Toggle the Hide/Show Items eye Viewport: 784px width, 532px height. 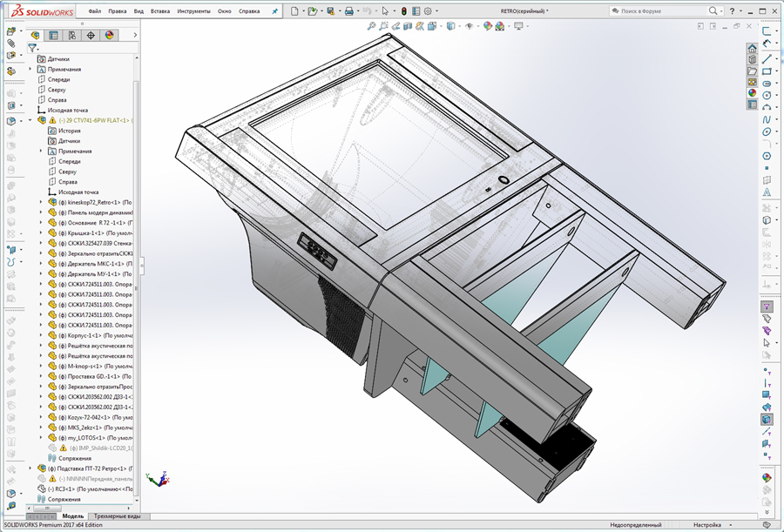(469, 27)
